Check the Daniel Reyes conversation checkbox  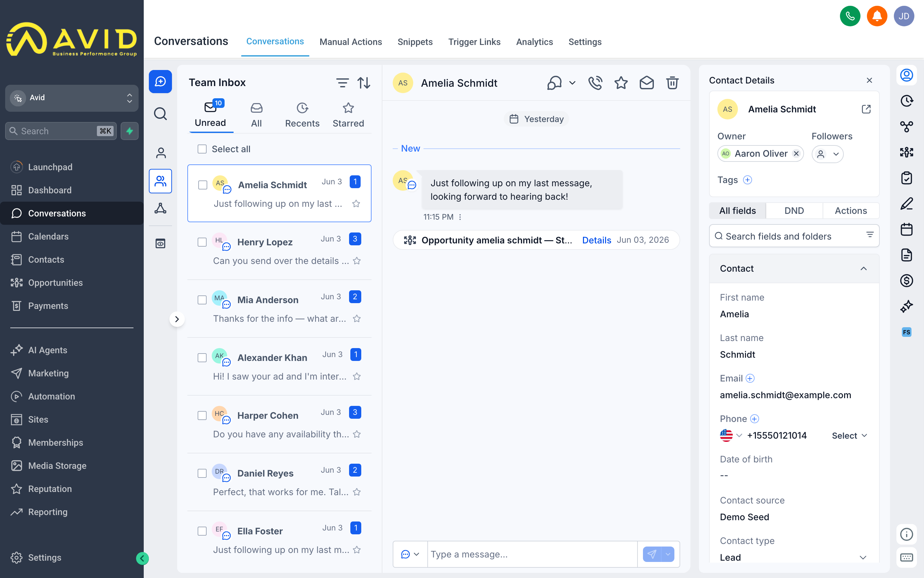point(202,473)
